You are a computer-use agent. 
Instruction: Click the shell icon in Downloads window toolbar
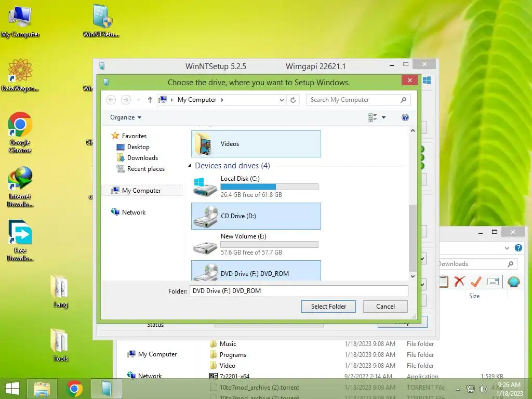click(x=514, y=282)
